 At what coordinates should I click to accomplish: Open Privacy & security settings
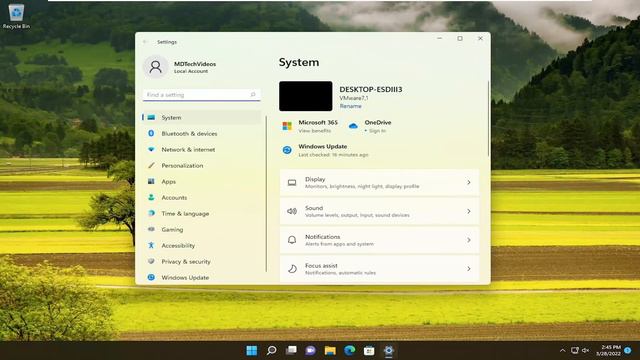[x=202, y=261]
